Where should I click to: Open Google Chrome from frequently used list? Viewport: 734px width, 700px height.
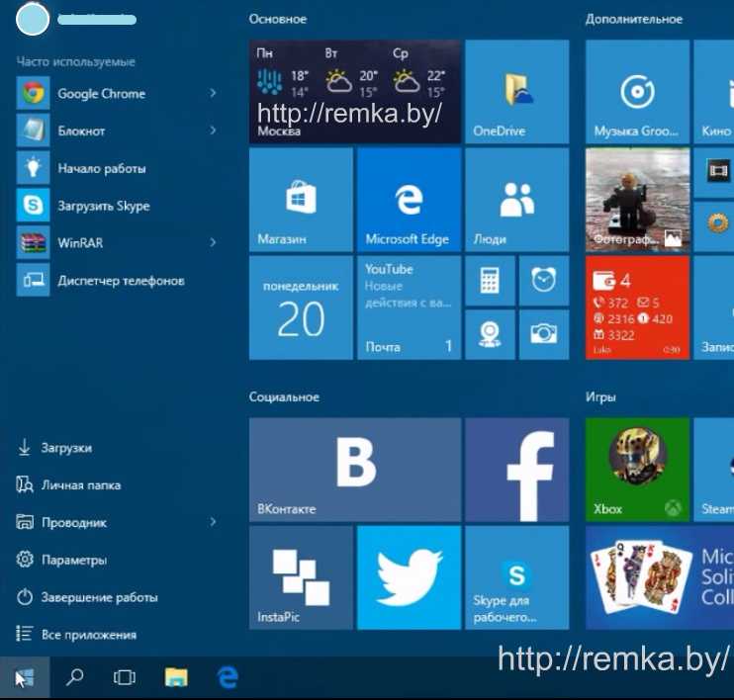[117, 93]
